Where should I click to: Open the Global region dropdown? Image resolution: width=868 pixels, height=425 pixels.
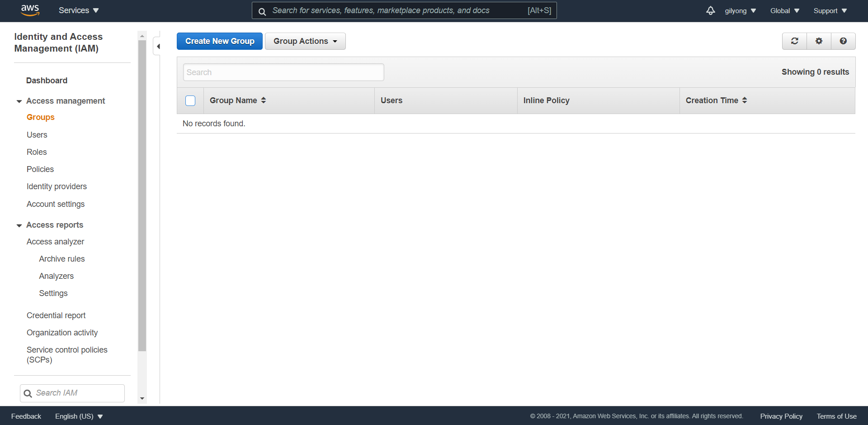pyautogui.click(x=785, y=11)
